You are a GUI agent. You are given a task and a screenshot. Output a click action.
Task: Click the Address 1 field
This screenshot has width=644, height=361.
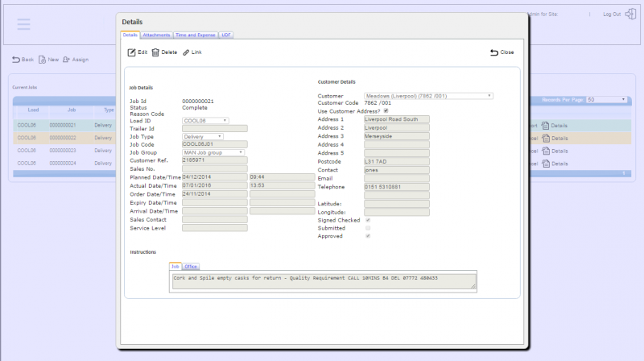[x=397, y=119]
